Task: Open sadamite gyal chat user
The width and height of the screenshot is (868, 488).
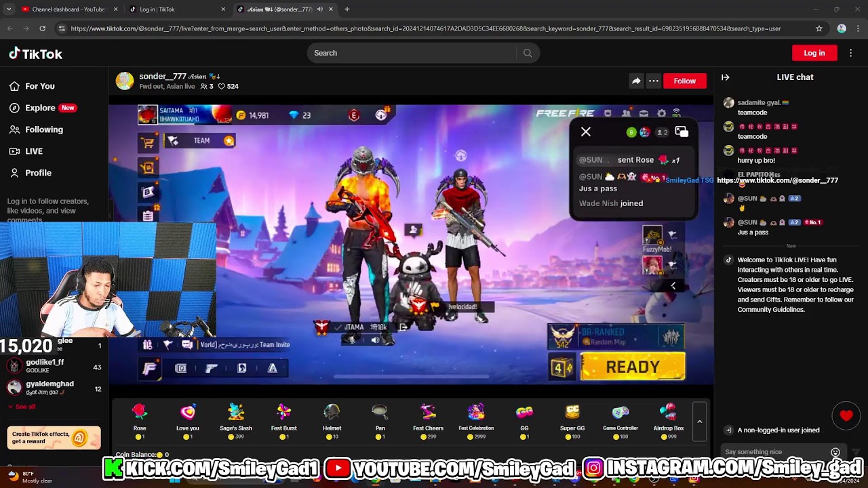Action: click(763, 102)
